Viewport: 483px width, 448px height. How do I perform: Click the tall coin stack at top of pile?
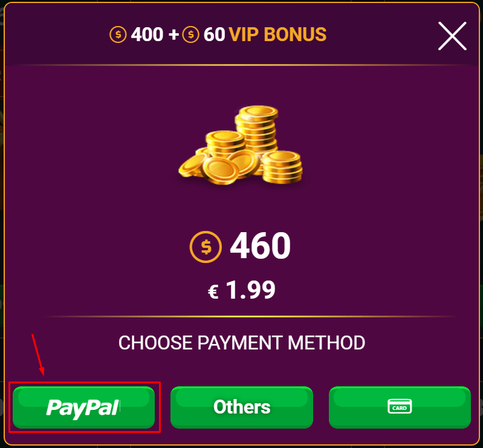[x=256, y=129]
